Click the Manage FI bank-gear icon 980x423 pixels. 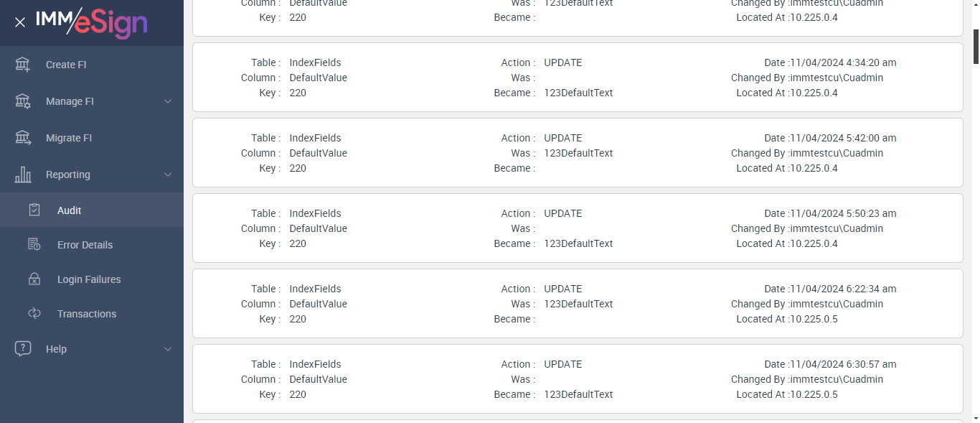tap(23, 101)
